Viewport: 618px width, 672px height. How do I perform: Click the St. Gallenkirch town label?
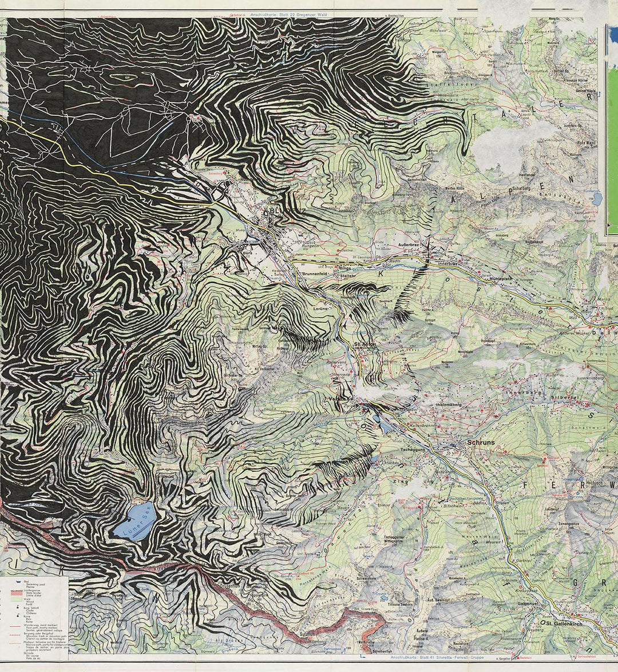click(x=564, y=623)
